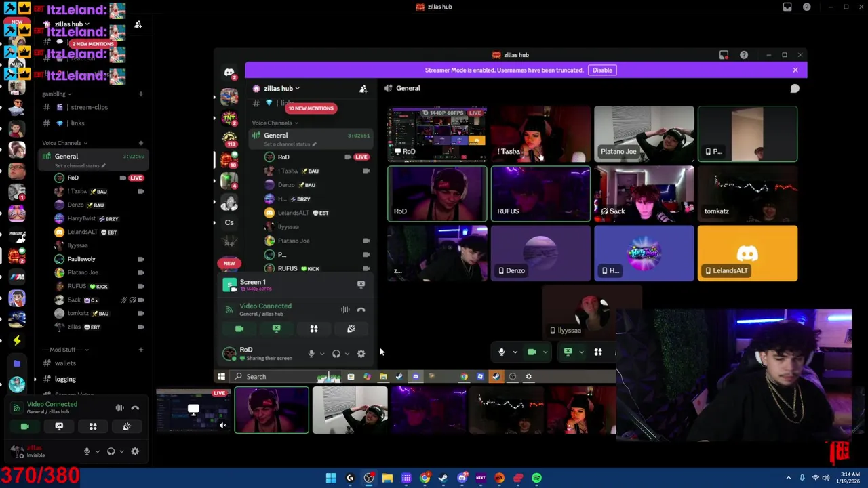Turn off camera in outer voice panel
The image size is (868, 488).
25,426
